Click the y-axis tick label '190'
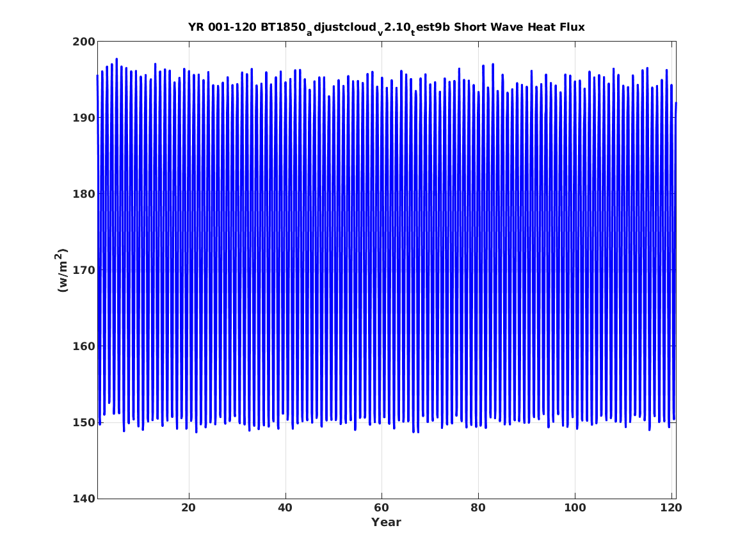The height and width of the screenshot is (560, 747). pyautogui.click(x=83, y=118)
